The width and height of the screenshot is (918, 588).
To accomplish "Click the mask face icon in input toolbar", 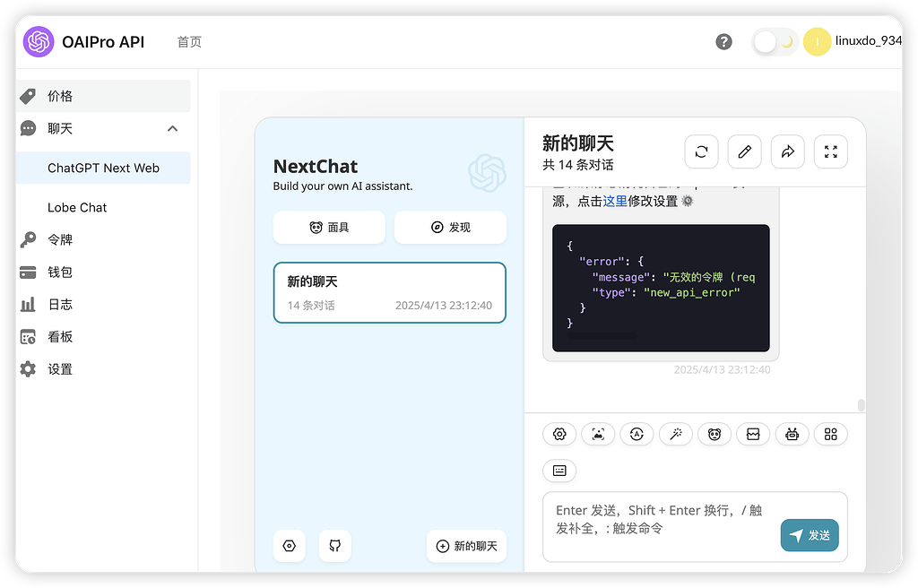I will point(714,434).
